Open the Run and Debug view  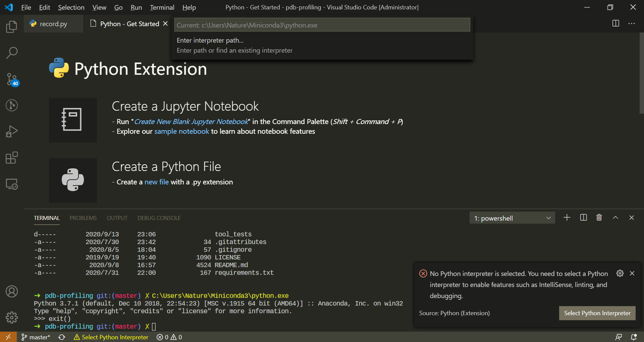[12, 131]
